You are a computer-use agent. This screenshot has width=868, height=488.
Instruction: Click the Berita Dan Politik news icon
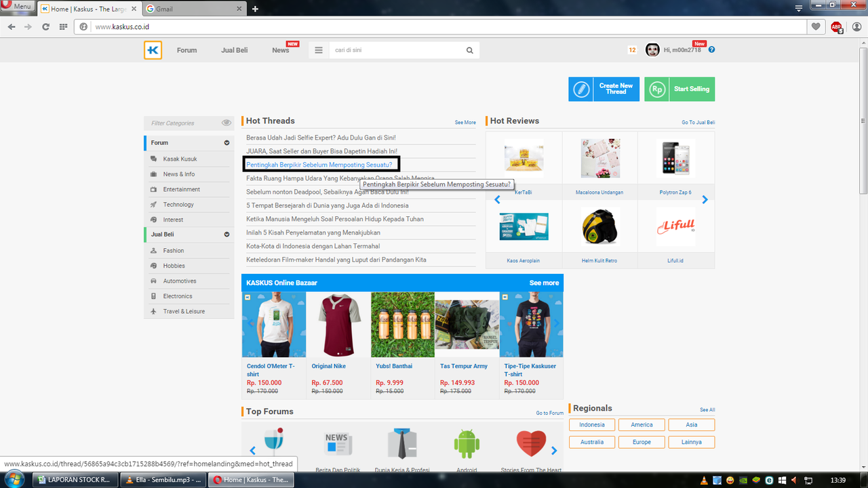pyautogui.click(x=338, y=444)
